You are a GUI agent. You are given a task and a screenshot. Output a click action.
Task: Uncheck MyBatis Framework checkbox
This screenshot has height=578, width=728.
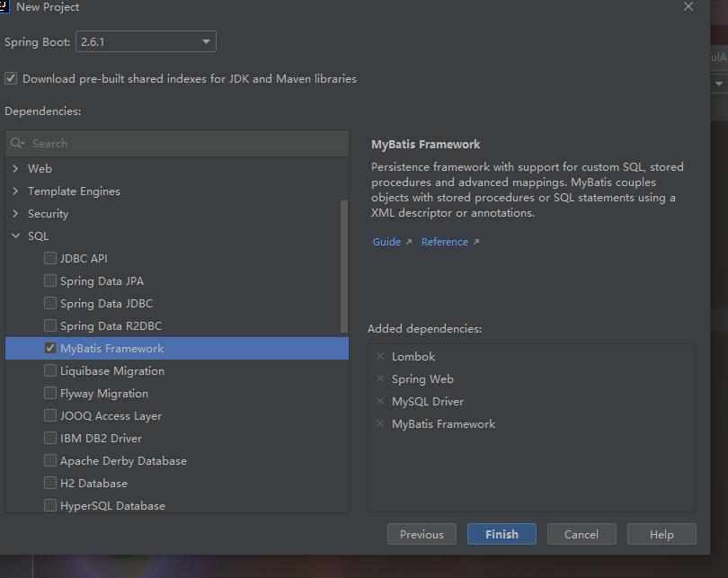point(50,348)
